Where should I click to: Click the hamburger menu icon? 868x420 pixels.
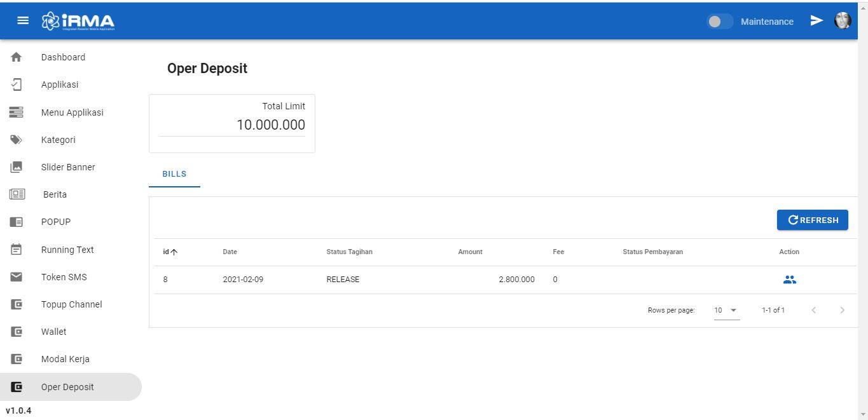(x=23, y=21)
